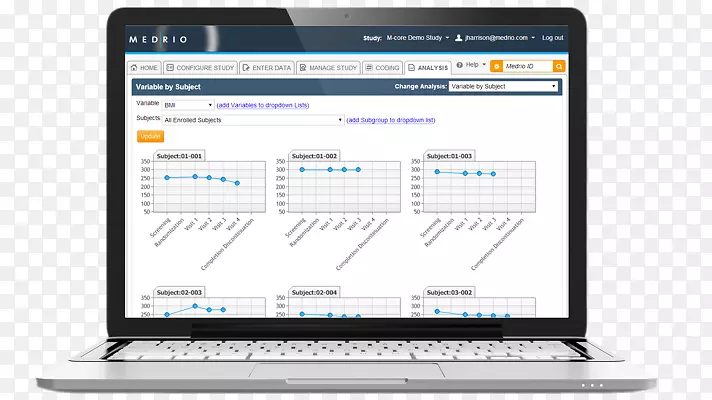Expand the All Enrolled Subjects dropdown

253,120
